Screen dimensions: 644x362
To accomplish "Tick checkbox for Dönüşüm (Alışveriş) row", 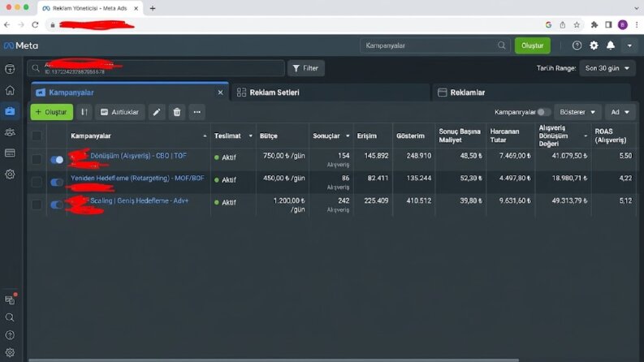I will pos(37,159).
